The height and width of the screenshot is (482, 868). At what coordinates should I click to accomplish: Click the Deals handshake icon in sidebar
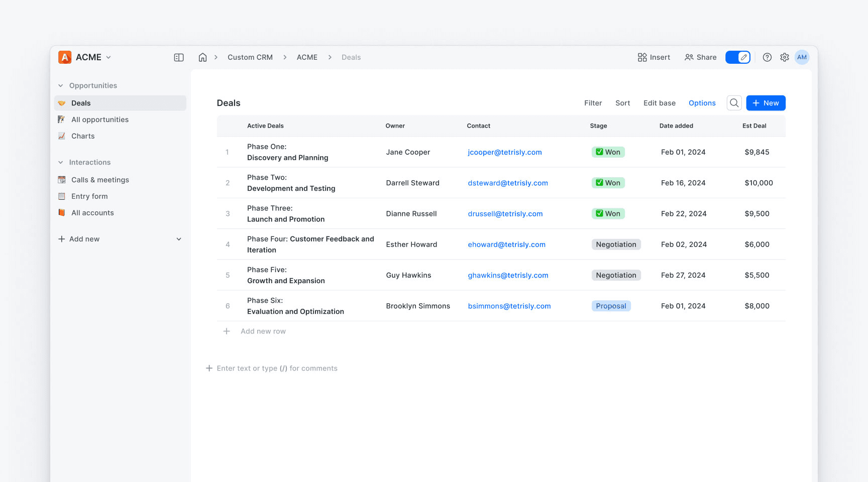click(62, 103)
